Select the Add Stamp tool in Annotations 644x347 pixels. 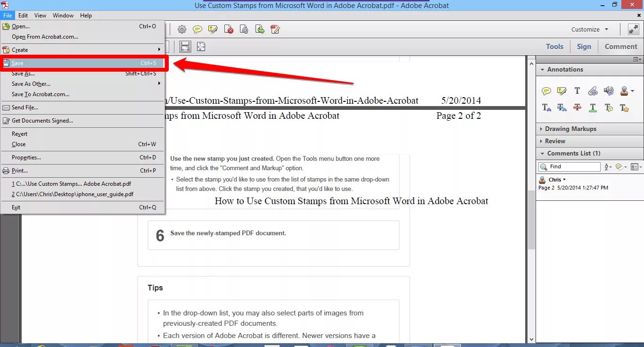tap(624, 91)
